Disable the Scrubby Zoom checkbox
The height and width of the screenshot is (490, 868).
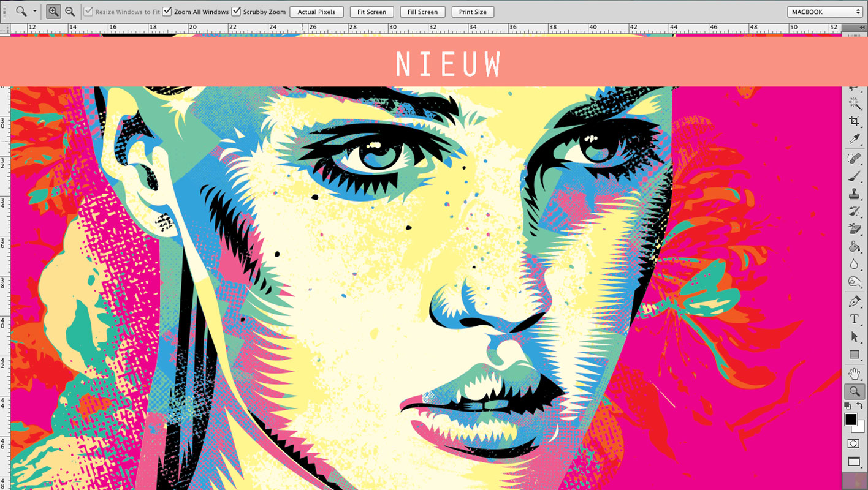click(x=236, y=12)
